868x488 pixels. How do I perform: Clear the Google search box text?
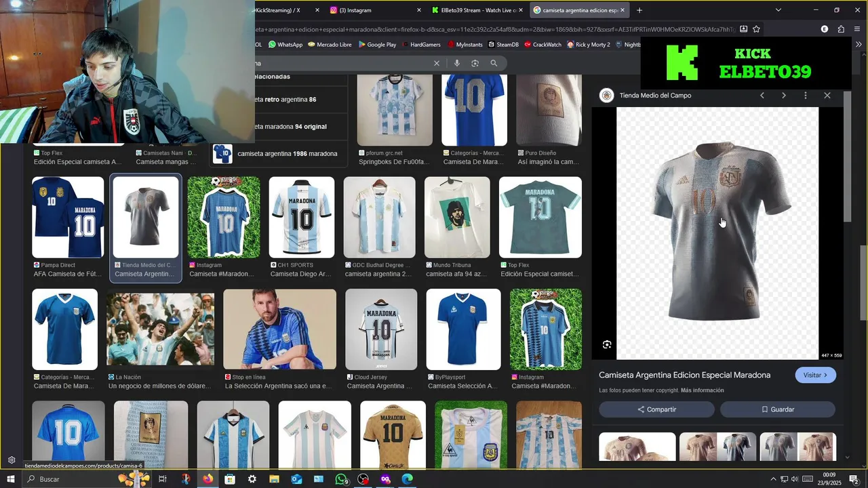point(437,63)
